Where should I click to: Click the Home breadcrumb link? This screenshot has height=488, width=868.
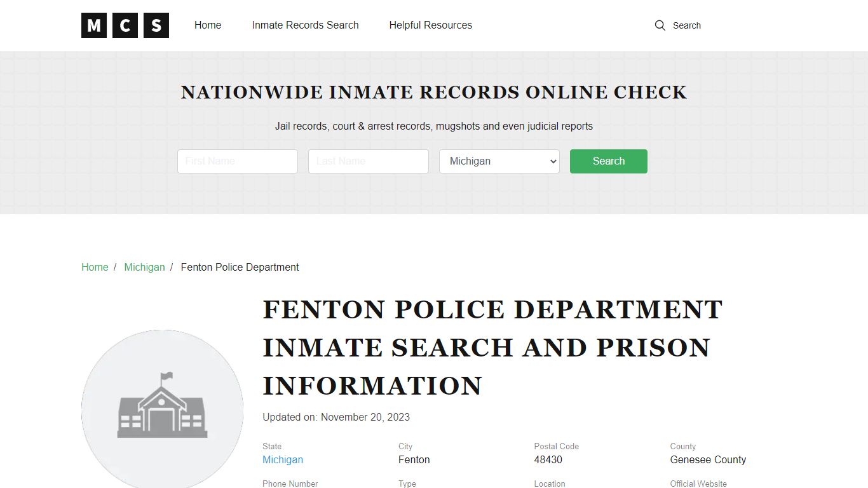(x=95, y=267)
